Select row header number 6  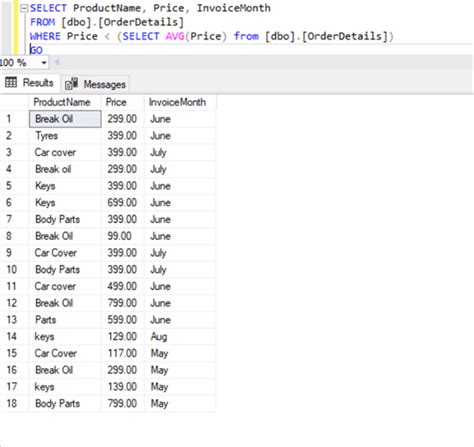14,203
